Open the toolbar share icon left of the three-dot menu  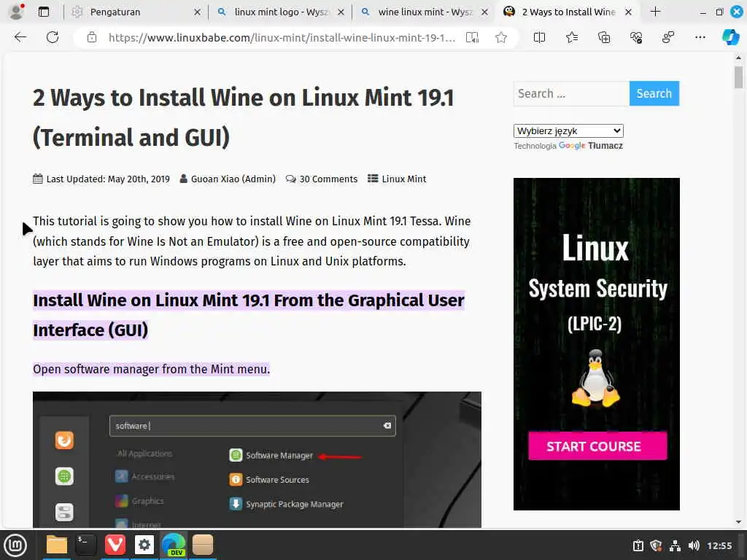point(668,37)
